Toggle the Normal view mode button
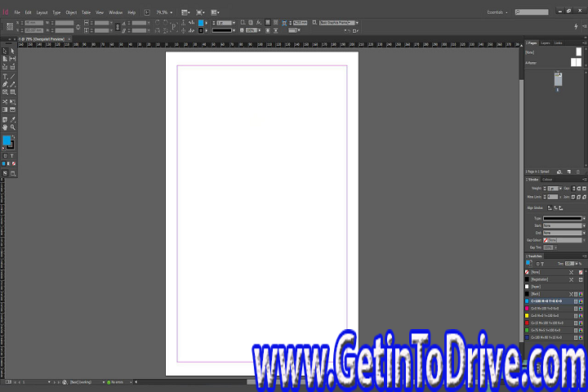 click(5, 173)
